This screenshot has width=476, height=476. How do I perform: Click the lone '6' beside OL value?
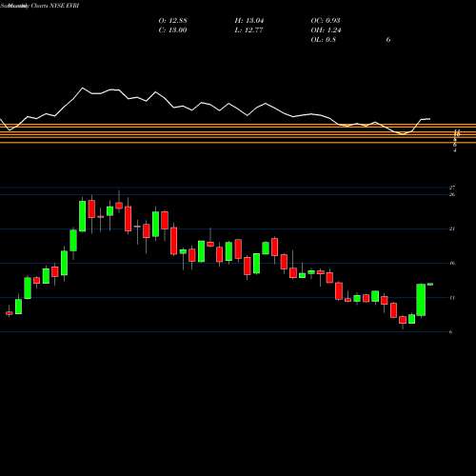(388, 40)
